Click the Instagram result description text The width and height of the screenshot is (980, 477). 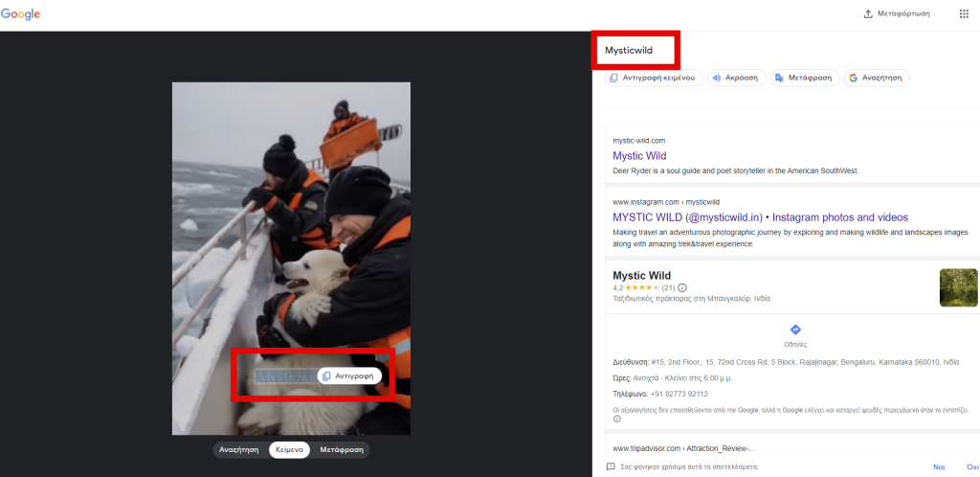791,238
